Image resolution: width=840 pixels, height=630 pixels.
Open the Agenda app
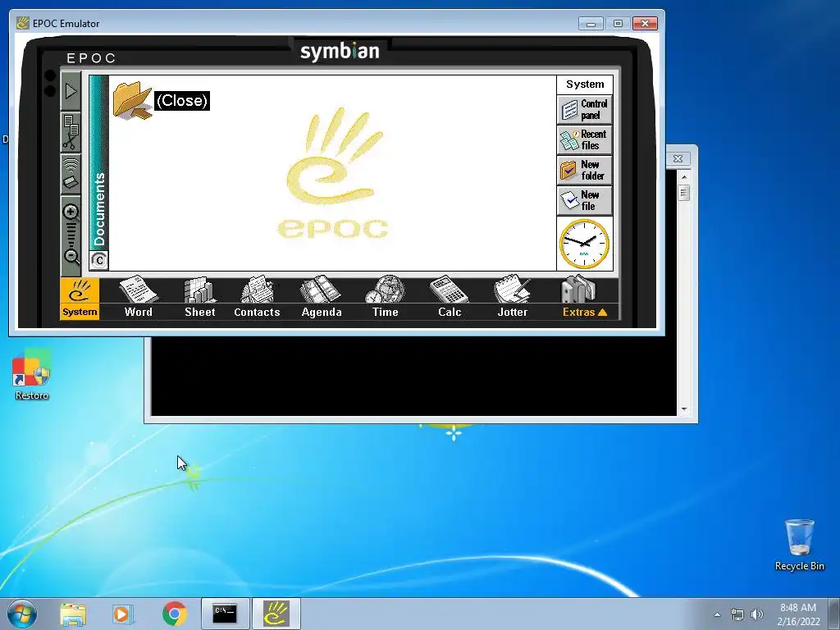(322, 298)
